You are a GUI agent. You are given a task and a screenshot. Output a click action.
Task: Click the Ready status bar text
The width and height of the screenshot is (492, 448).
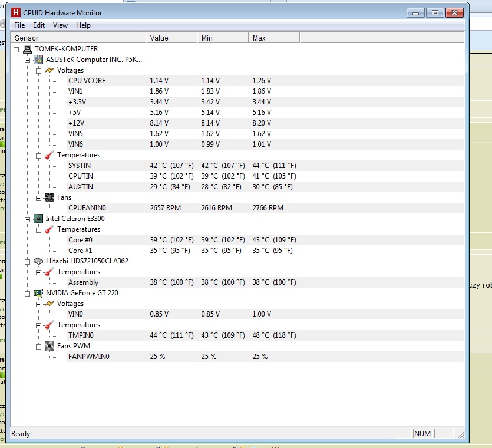pyautogui.click(x=21, y=434)
